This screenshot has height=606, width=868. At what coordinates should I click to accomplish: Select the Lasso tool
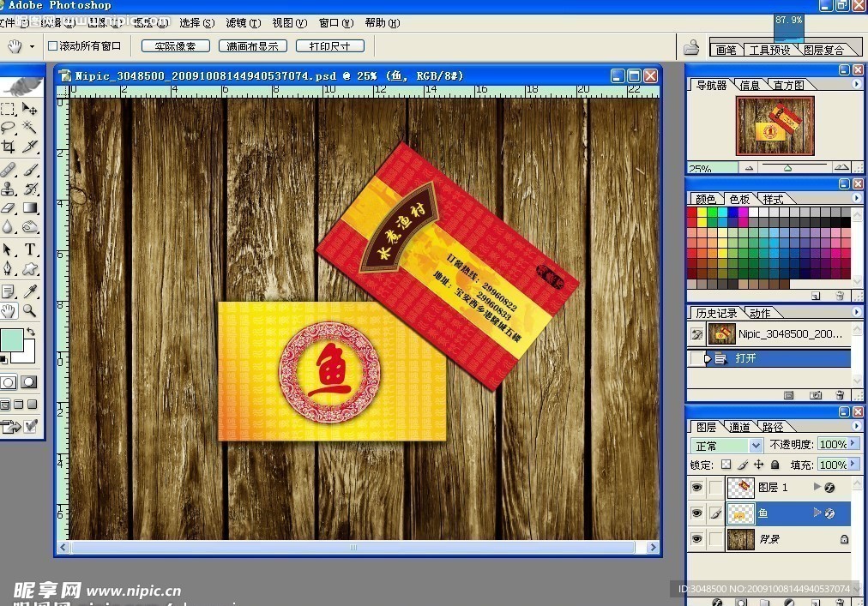[x=9, y=128]
